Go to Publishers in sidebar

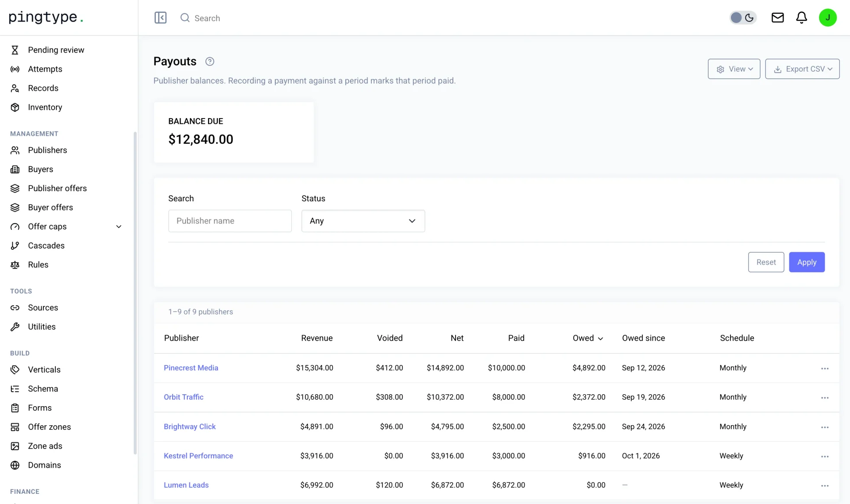[47, 150]
